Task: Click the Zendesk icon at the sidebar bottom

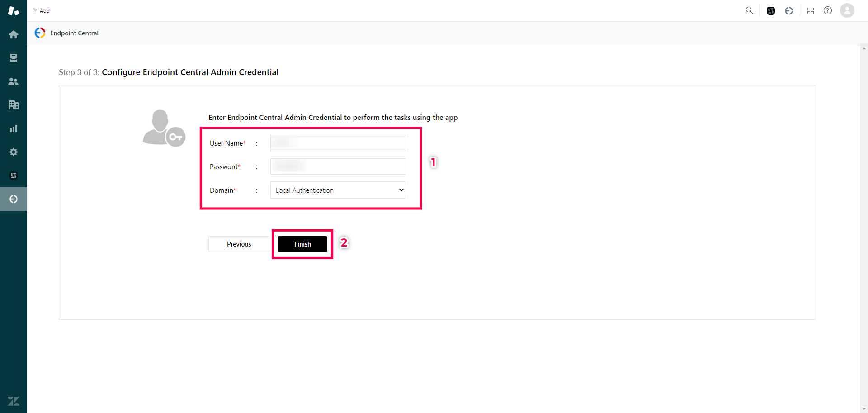Action: [14, 401]
